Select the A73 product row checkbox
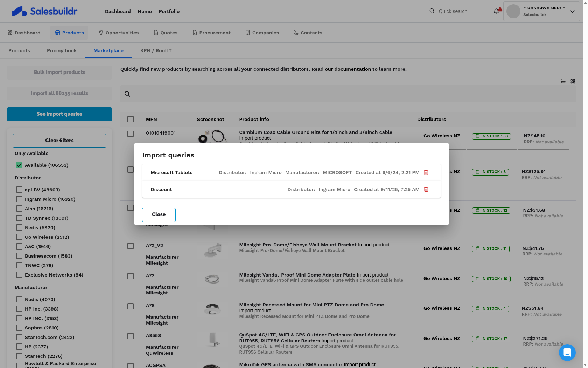This screenshot has height=368, width=588. (x=131, y=276)
